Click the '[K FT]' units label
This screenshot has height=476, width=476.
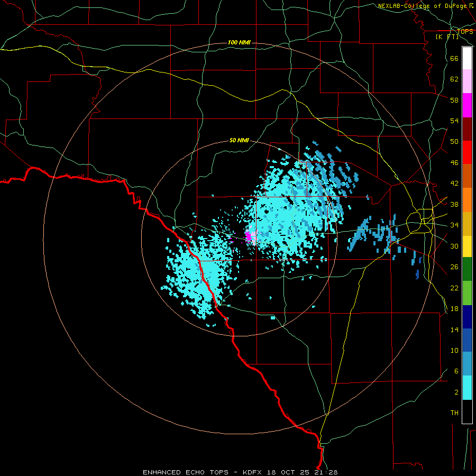447,37
